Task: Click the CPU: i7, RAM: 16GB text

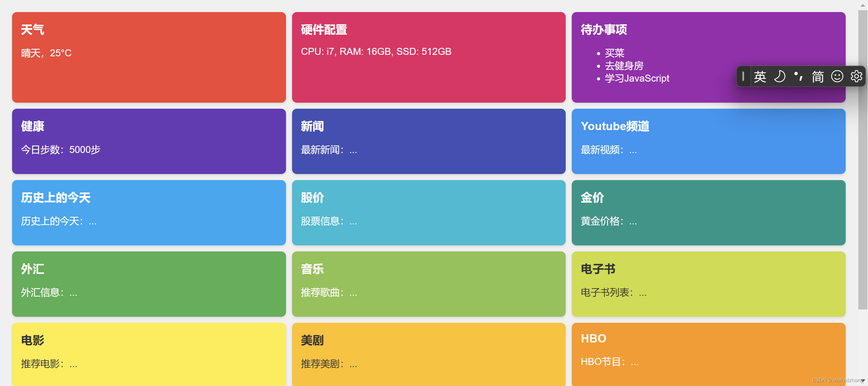Action: tap(376, 51)
